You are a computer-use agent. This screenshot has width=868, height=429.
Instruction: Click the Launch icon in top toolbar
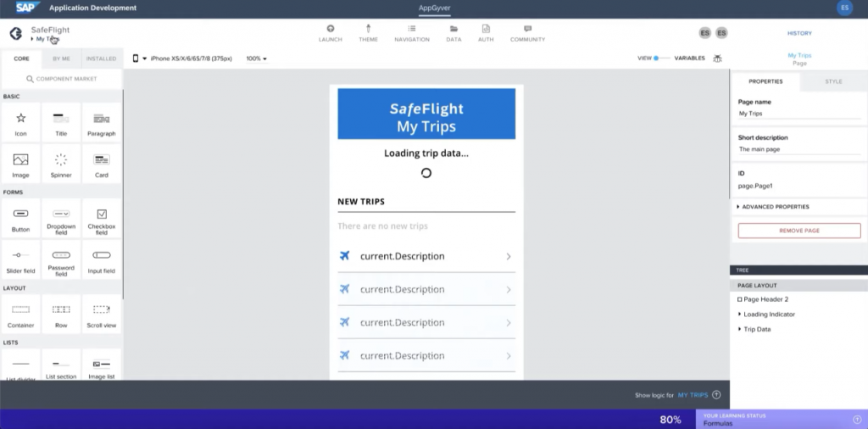[330, 33]
